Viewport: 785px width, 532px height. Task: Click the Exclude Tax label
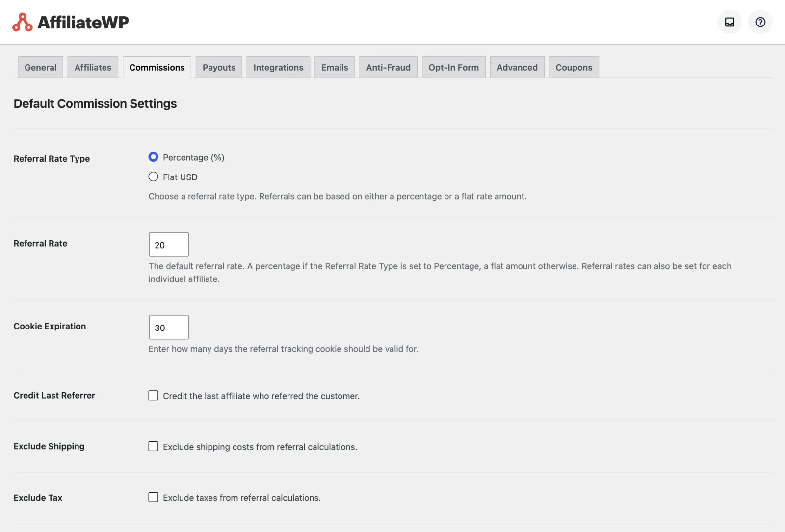pyautogui.click(x=38, y=498)
